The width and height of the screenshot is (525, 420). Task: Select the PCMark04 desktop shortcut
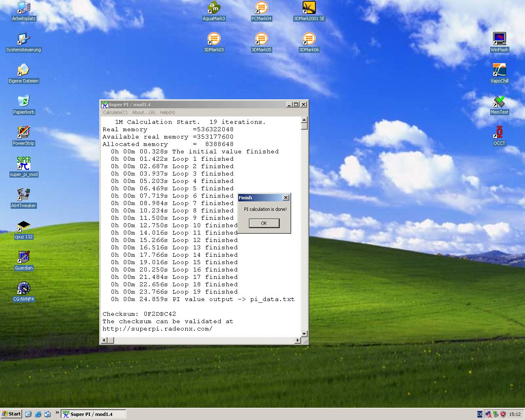(x=261, y=8)
